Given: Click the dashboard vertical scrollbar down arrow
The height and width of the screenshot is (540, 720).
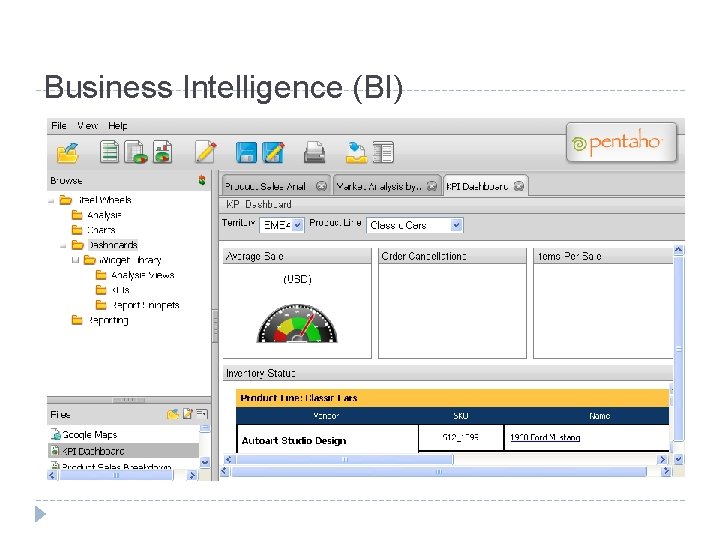Looking at the screenshot, I should (679, 459).
